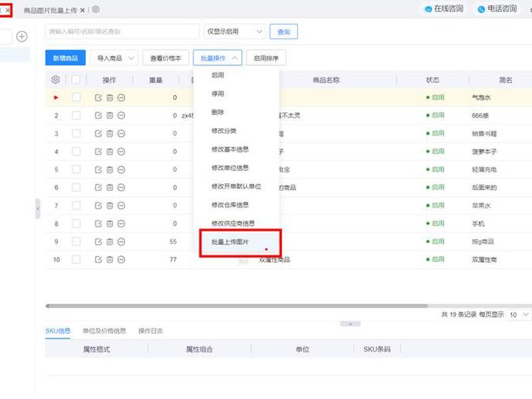Screen dimensions: 532x399
Task: Select 停用 in the batch menu
Action: pos(217,94)
